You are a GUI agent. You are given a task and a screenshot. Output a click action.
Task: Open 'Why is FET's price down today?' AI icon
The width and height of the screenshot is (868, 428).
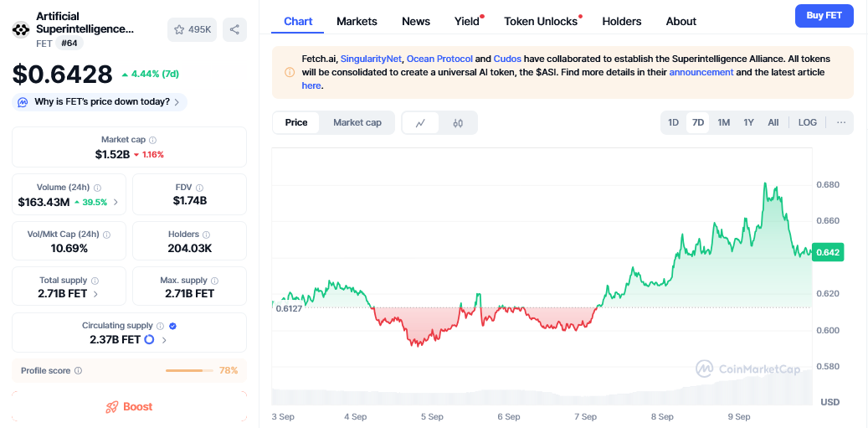point(23,102)
